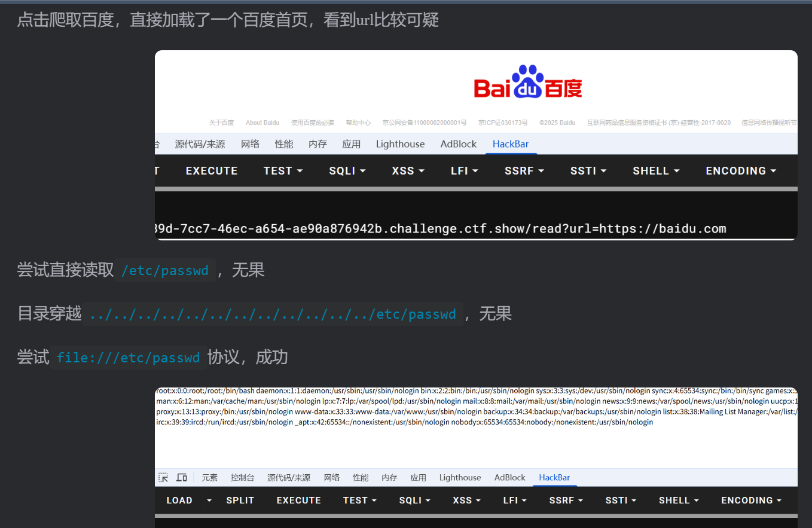Switch to 应用 tab in the Baidu screenshot DevTools

click(x=352, y=144)
